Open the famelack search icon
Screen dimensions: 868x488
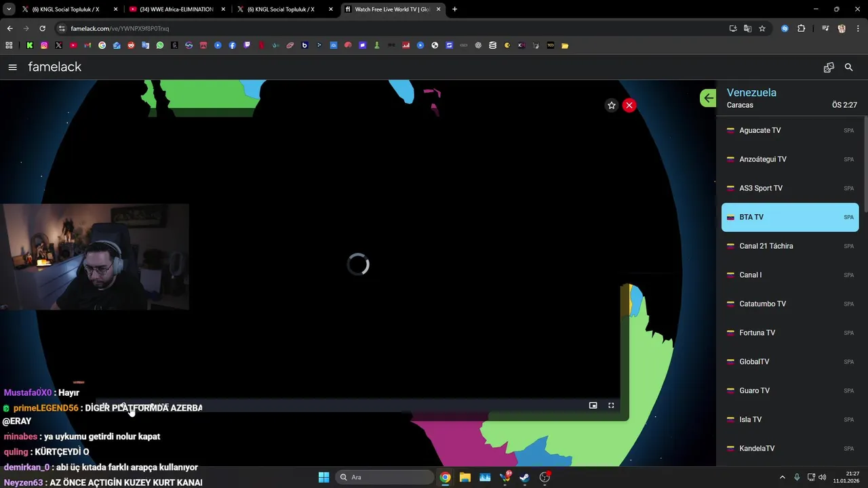coord(848,67)
